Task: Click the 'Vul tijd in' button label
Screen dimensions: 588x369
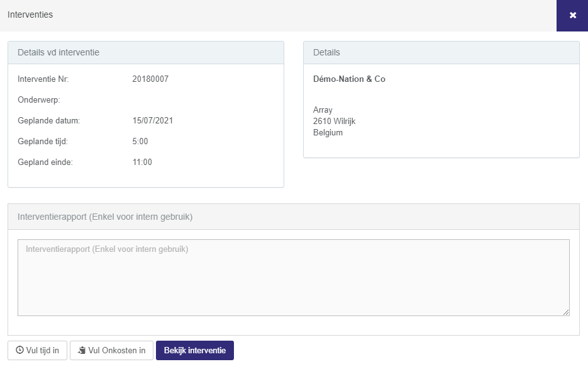Action: (42, 350)
